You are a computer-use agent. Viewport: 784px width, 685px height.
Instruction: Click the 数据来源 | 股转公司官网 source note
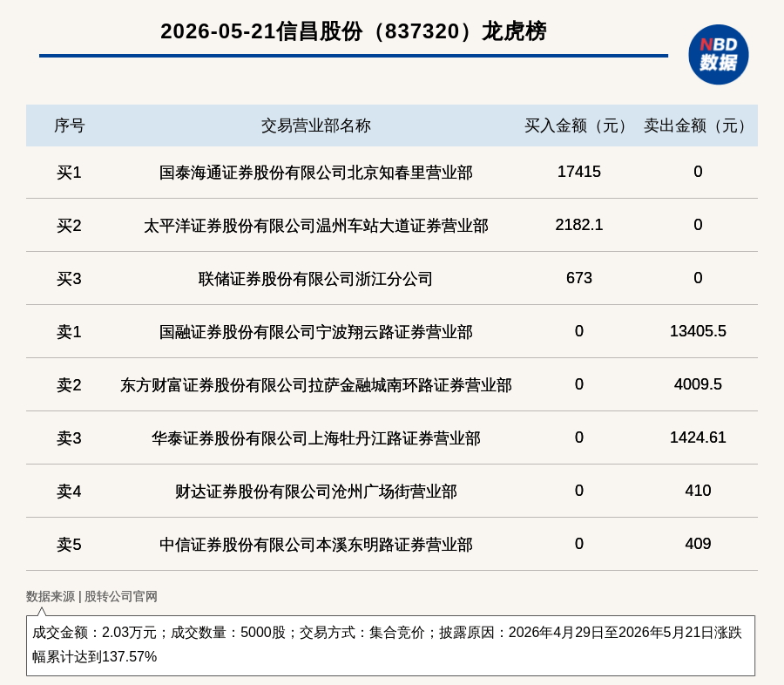(91, 596)
